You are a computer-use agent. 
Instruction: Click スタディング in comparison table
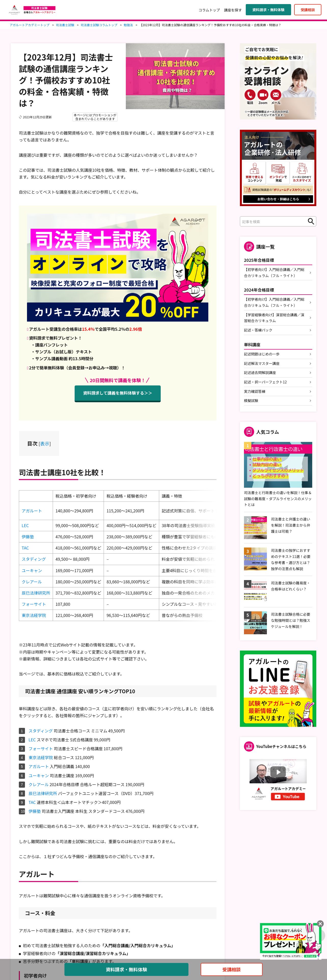click(x=34, y=559)
